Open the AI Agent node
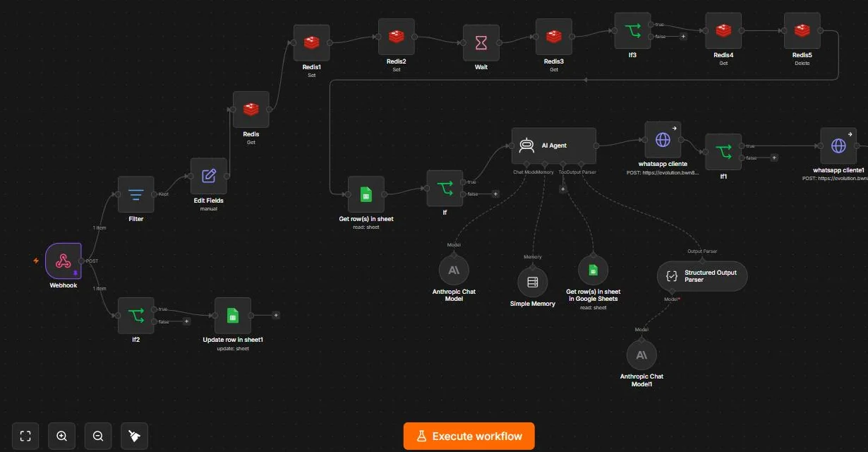The image size is (868, 452). pos(554,145)
